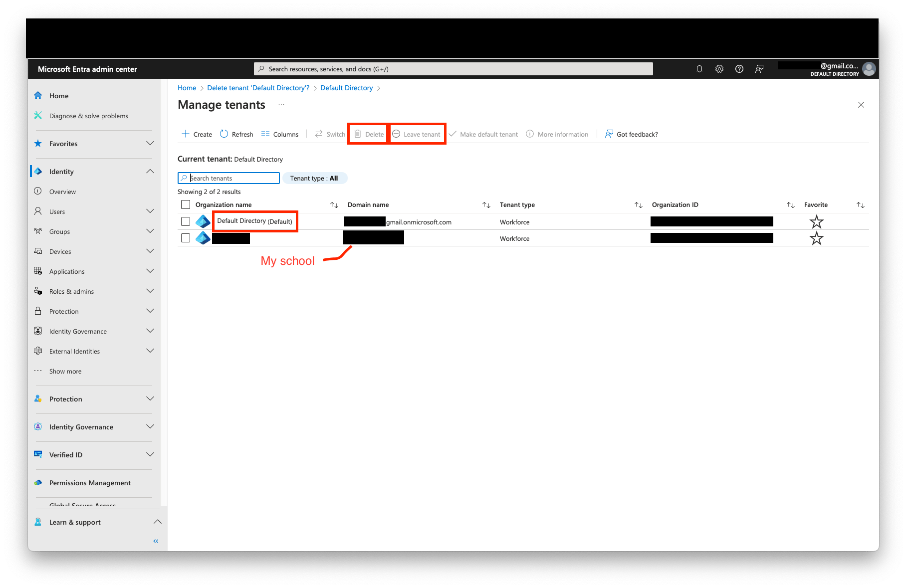The width and height of the screenshot is (907, 588).
Task: Click the Columns icon in toolbar
Action: coord(265,134)
